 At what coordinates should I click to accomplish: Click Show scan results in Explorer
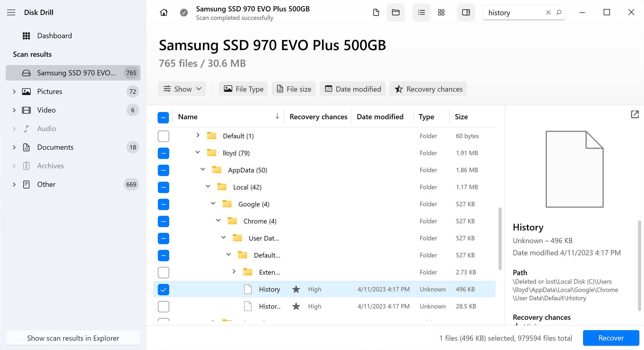click(x=73, y=338)
